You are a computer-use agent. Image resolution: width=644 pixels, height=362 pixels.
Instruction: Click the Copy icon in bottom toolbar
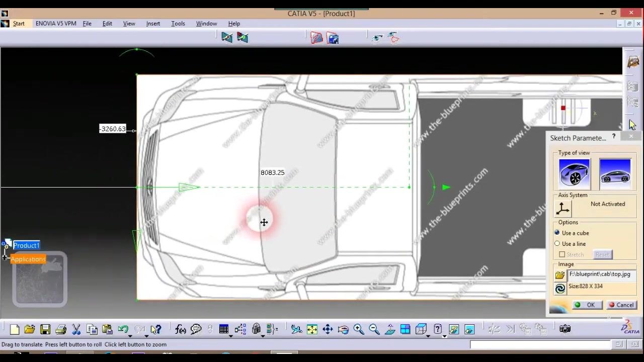92,329
